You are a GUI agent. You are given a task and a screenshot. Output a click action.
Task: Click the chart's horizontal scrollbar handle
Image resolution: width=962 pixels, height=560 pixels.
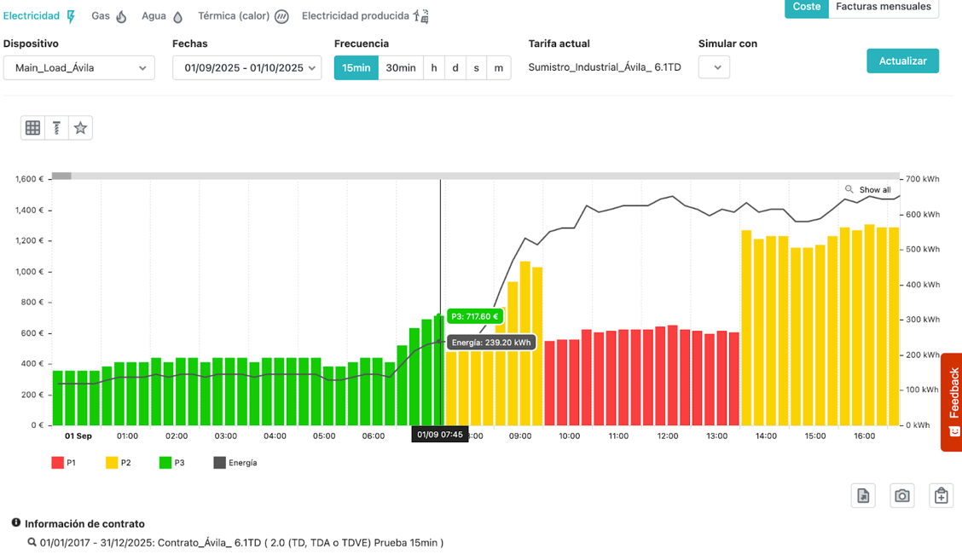[61, 176]
